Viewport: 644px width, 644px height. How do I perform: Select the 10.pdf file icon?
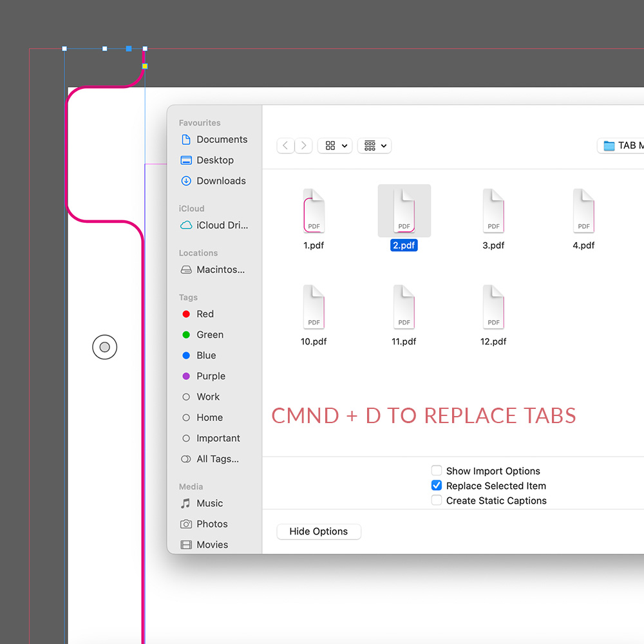pyautogui.click(x=314, y=307)
